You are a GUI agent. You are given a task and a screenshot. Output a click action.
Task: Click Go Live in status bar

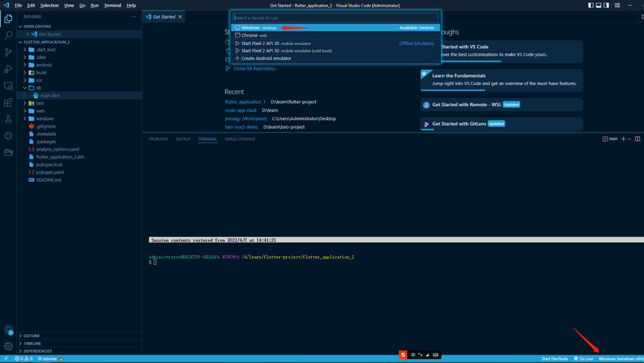pos(584,359)
